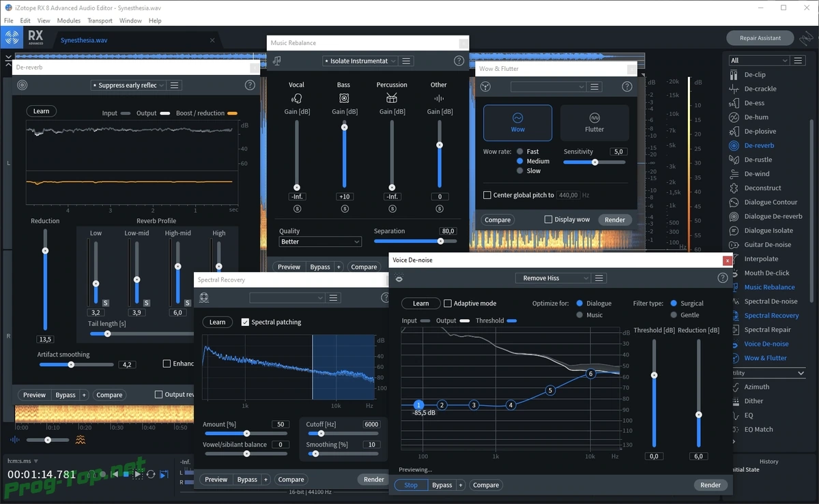819x504 pixels.
Task: Open the Isolate Instrumental preset dropdown
Action: coord(360,61)
